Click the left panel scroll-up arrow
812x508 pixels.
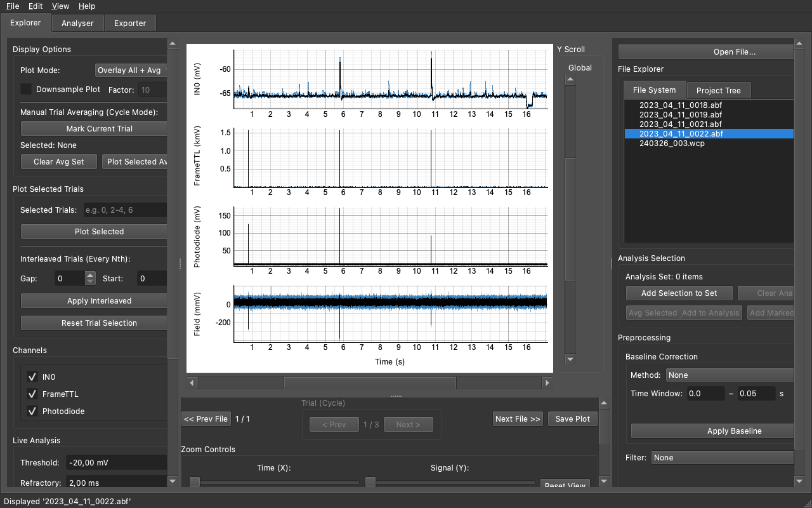point(173,44)
